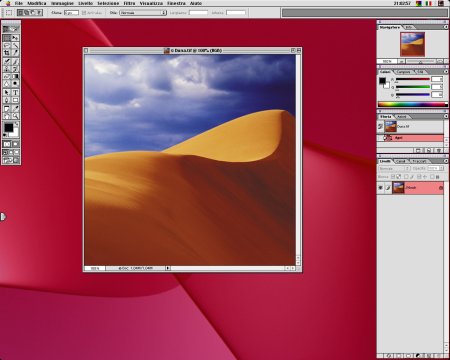Screen dimensions: 450x360
Task: Open the Finestra menu
Action: (176, 3)
